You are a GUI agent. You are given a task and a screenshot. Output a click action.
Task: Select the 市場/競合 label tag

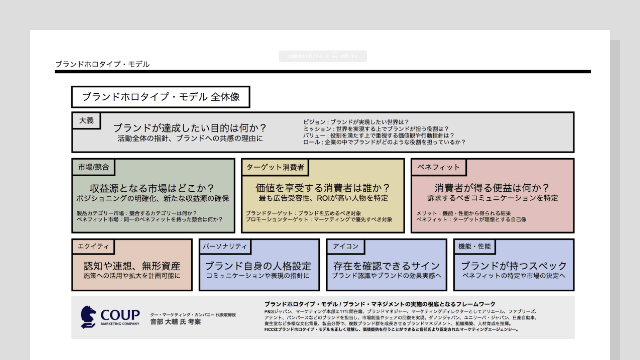(x=93, y=167)
